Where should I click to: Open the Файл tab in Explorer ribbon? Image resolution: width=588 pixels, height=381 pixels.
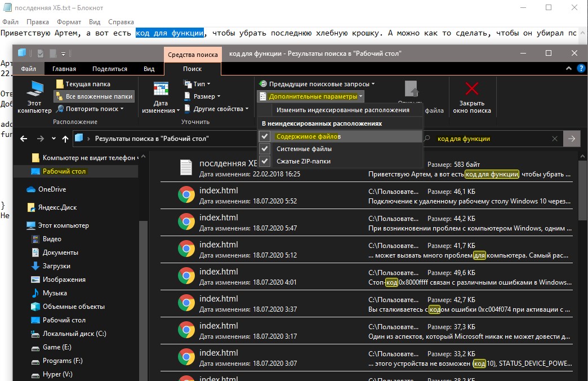click(x=29, y=69)
